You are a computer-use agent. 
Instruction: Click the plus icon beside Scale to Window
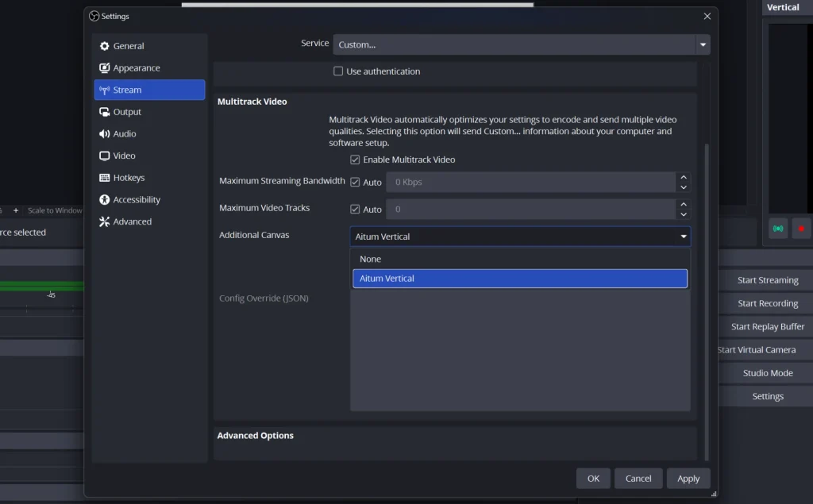click(16, 210)
